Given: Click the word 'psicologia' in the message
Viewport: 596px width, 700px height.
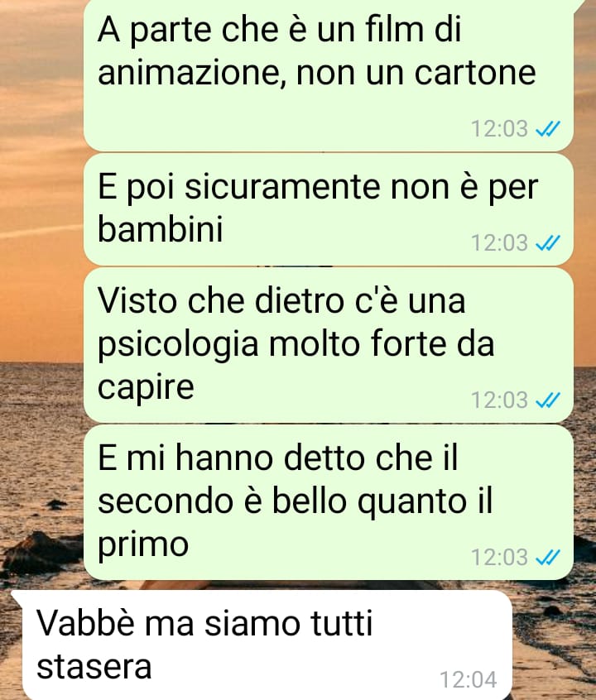Looking at the screenshot, I should (x=178, y=346).
